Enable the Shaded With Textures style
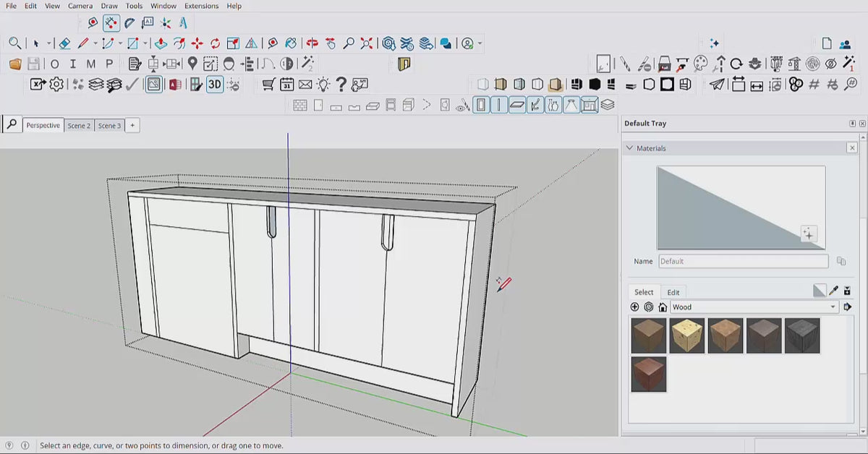This screenshot has height=454, width=868. pos(555,85)
